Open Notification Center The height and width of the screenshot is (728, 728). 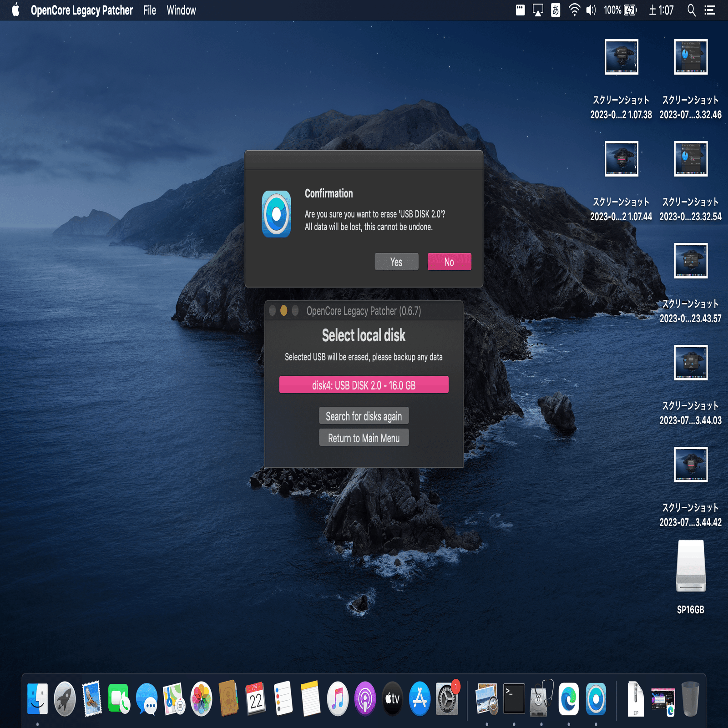tap(710, 10)
